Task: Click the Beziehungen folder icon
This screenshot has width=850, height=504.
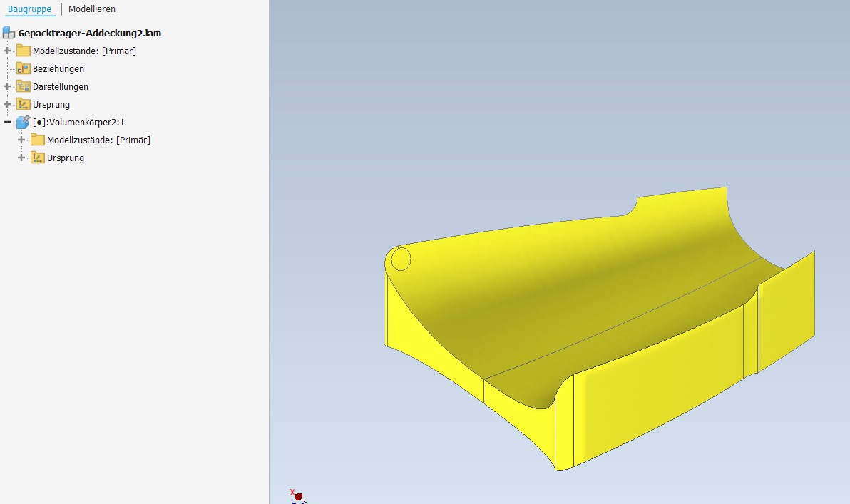Action: tap(24, 69)
